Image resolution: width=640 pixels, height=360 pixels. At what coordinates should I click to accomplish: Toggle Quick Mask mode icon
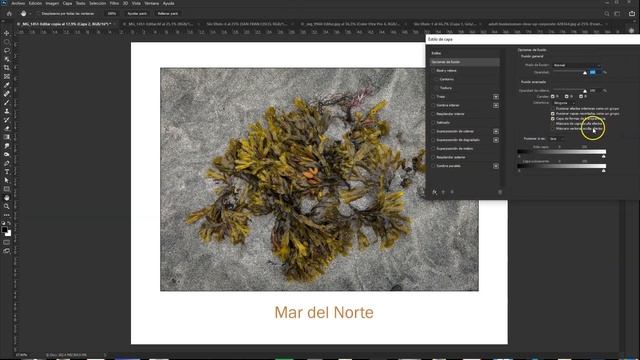pyautogui.click(x=7, y=242)
